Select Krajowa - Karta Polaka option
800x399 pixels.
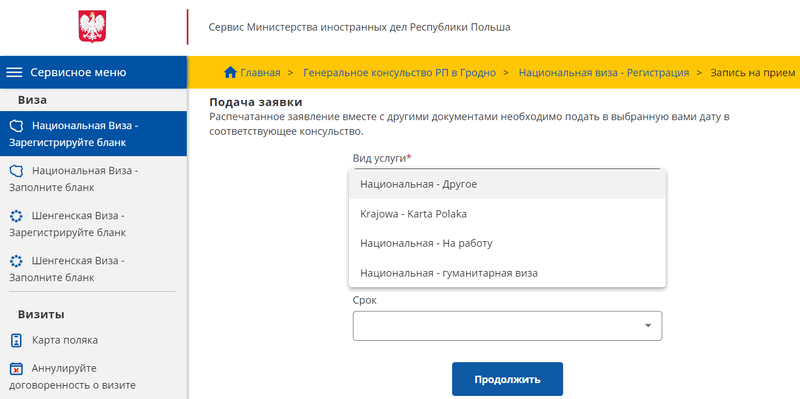point(508,214)
